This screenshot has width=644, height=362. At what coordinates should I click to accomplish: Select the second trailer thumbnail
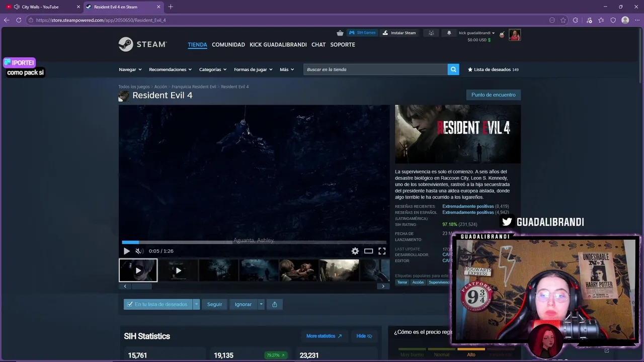[x=178, y=270]
